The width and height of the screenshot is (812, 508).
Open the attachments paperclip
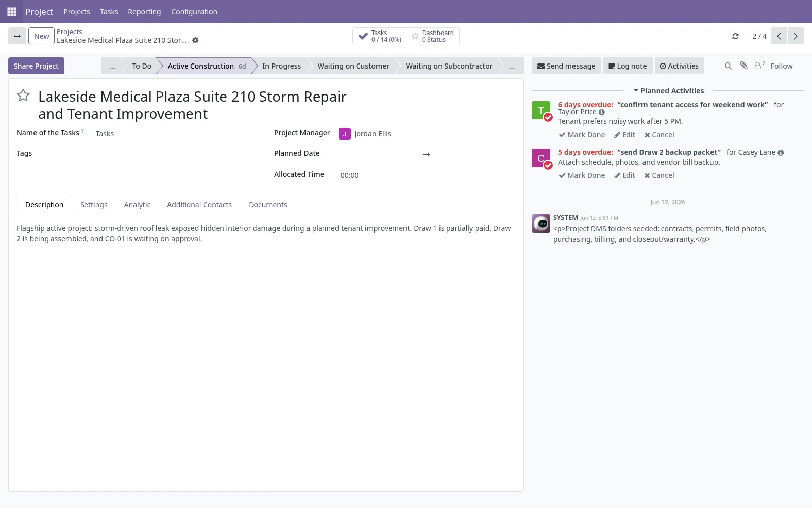[x=743, y=66]
